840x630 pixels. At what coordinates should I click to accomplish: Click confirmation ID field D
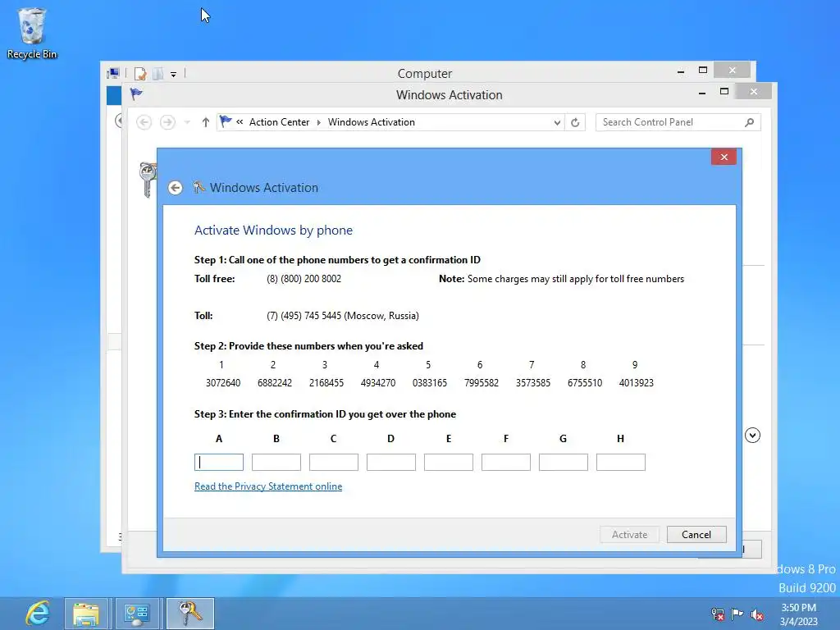[391, 463]
